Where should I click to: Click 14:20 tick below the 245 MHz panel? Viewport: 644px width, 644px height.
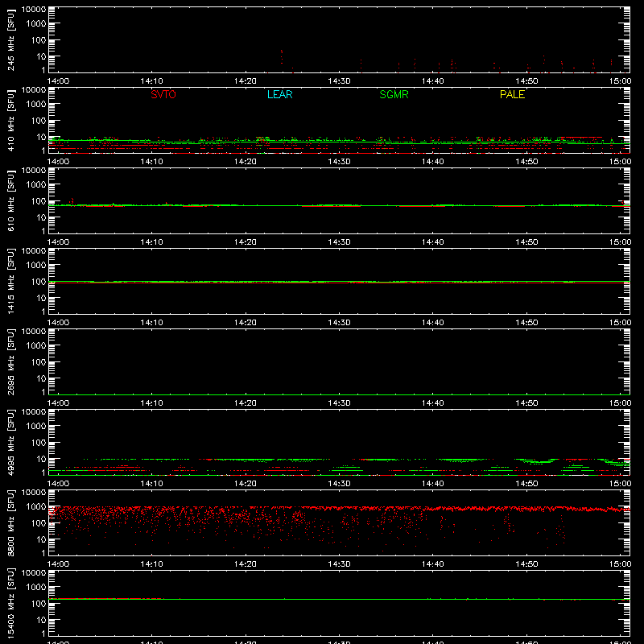pyautogui.click(x=246, y=81)
